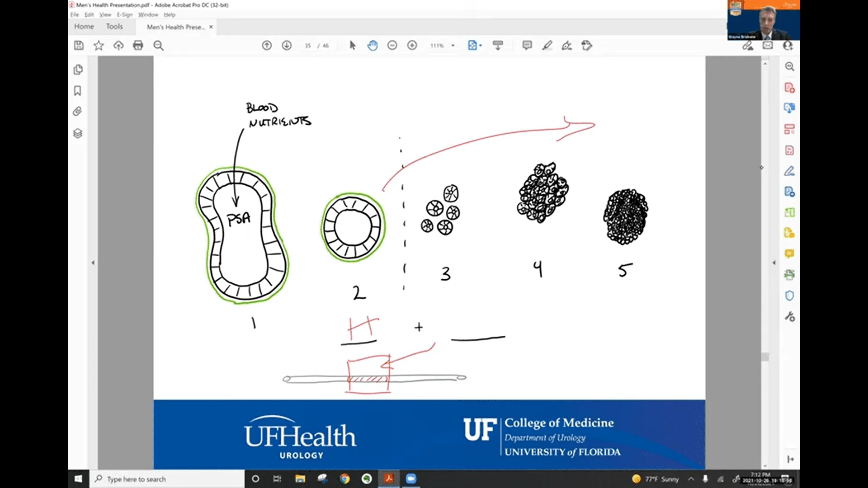Open the Protect shield tool in right pane
The height and width of the screenshot is (488, 868).
(789, 296)
